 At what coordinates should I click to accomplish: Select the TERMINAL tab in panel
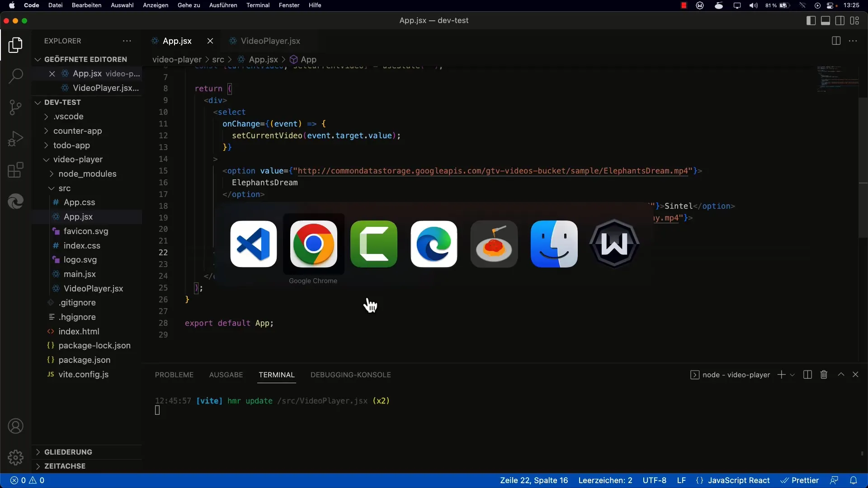click(276, 374)
